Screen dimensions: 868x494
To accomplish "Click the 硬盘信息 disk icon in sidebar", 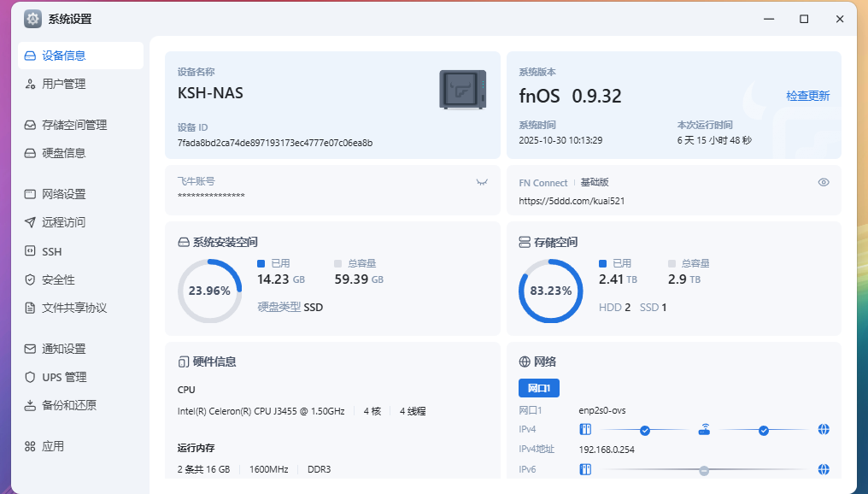I will [x=30, y=153].
